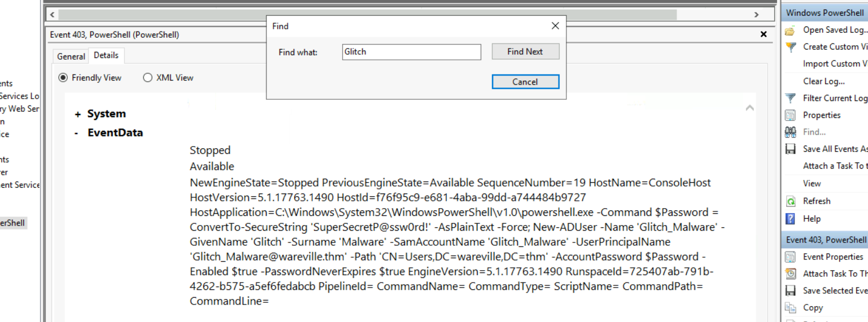Cancel the Find dialog

[525, 82]
